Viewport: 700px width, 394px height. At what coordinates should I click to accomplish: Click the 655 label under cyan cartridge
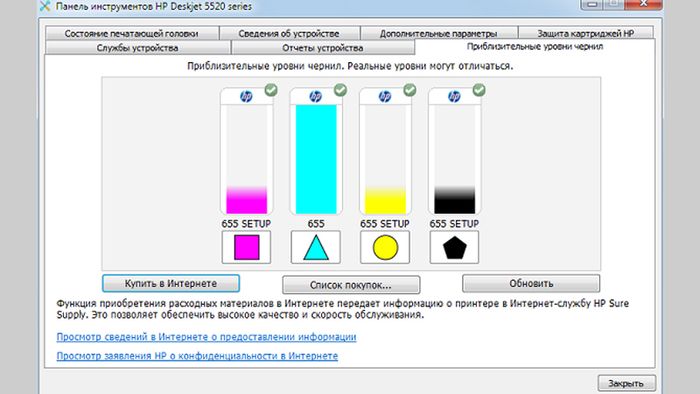[x=316, y=224]
